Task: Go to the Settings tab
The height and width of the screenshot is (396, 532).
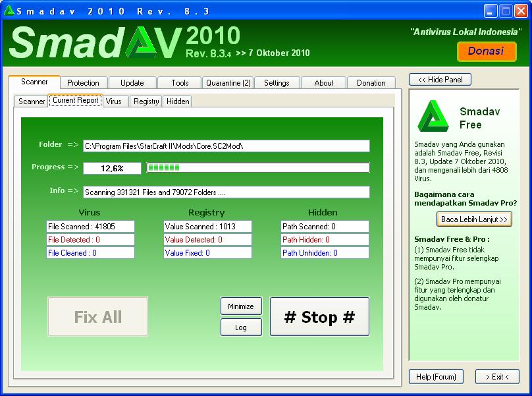Action: tap(277, 82)
